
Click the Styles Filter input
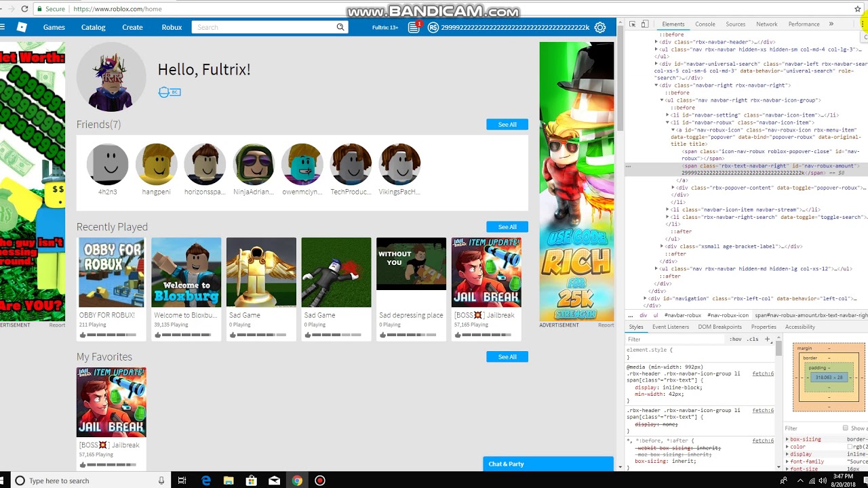(675, 339)
